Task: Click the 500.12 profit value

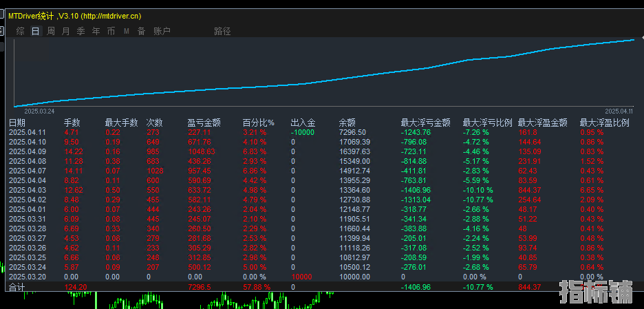Action: tap(200, 267)
